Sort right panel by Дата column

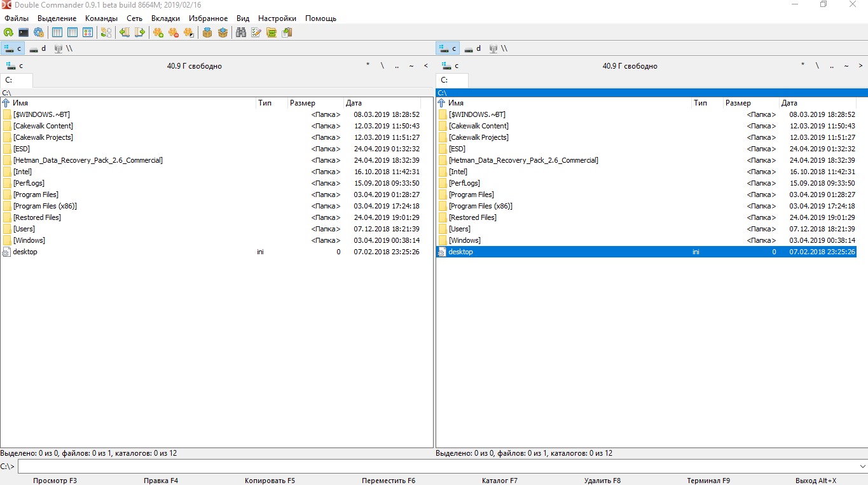pyautogui.click(x=817, y=103)
